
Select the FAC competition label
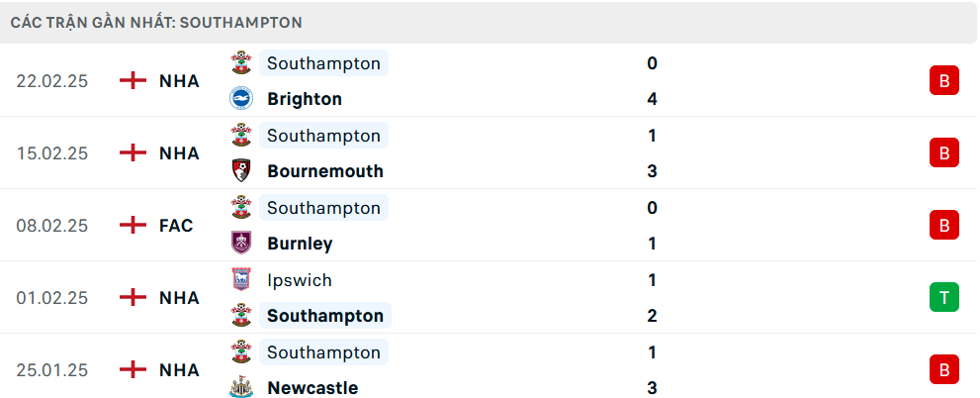176,226
